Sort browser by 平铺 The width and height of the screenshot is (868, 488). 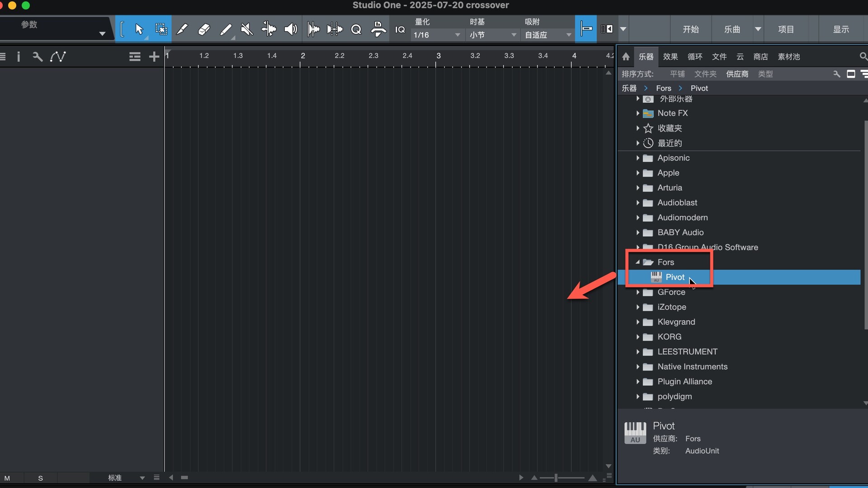pyautogui.click(x=677, y=74)
